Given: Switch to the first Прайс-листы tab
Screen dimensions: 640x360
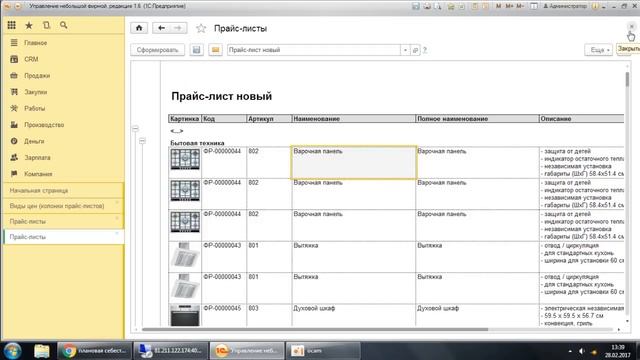Looking at the screenshot, I should click(x=64, y=222).
